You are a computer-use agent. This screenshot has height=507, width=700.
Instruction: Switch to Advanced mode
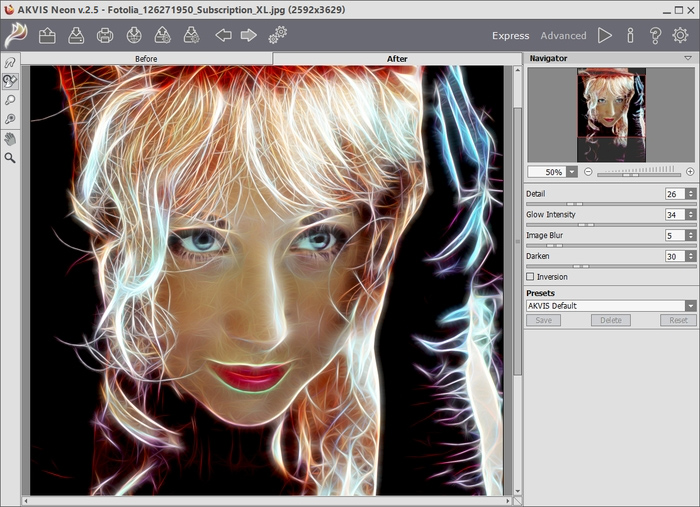click(563, 36)
